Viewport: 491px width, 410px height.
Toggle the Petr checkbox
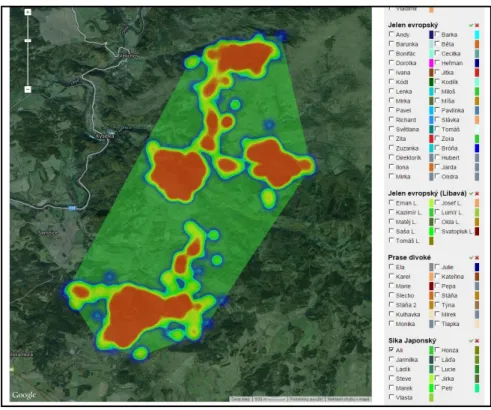click(x=437, y=388)
